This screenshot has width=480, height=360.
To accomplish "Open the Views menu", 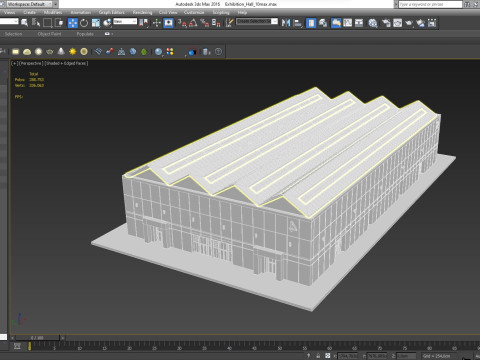I will (9, 12).
